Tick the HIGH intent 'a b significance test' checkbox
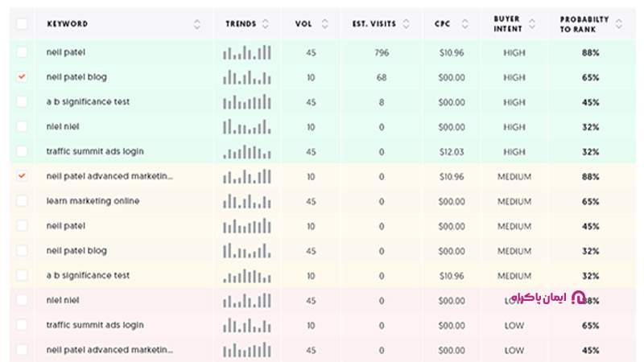 (22, 102)
